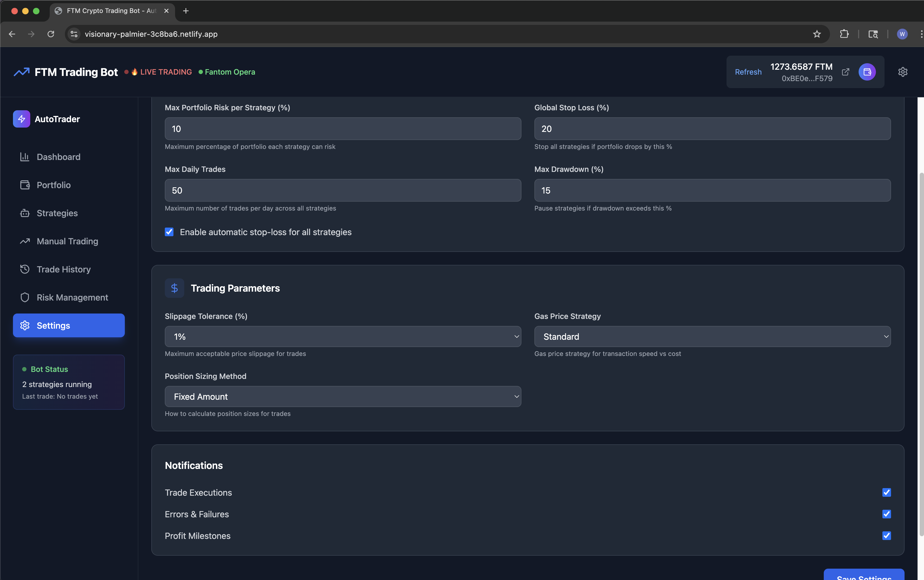Reload the page in browser toolbar
Screen dimensions: 924x580
(51, 34)
